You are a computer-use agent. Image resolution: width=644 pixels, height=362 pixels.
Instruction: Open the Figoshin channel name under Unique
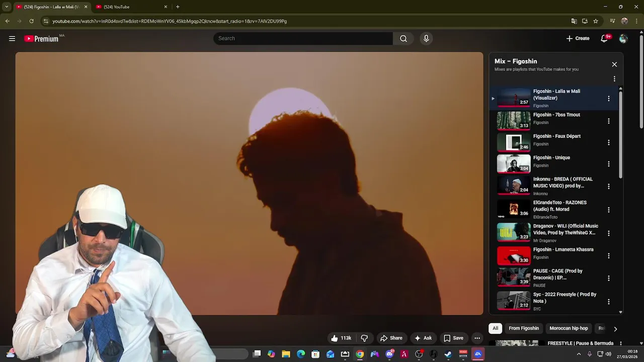coord(541,165)
